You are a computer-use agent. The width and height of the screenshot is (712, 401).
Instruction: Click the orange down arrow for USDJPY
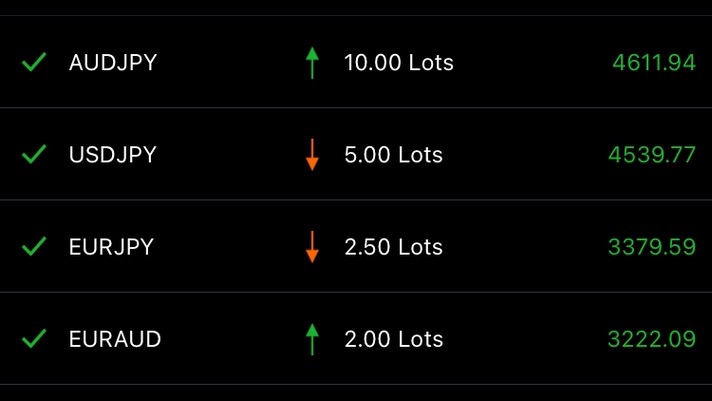pos(312,155)
